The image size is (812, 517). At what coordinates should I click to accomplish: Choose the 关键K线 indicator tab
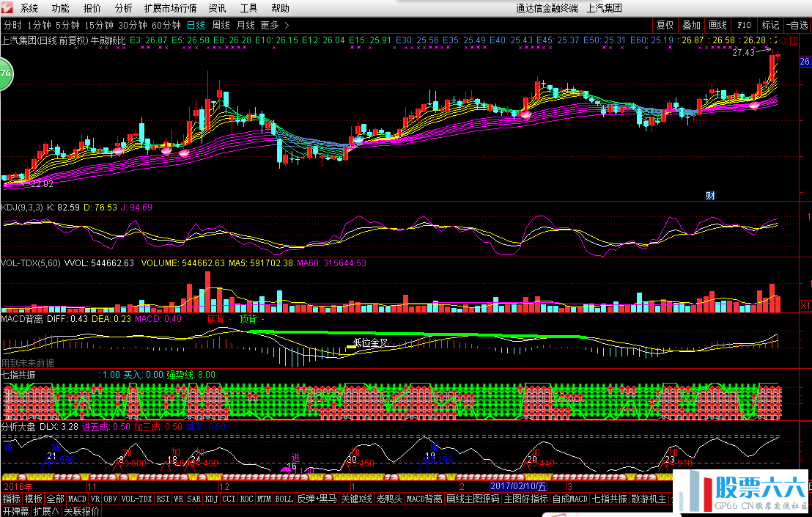[x=357, y=499]
